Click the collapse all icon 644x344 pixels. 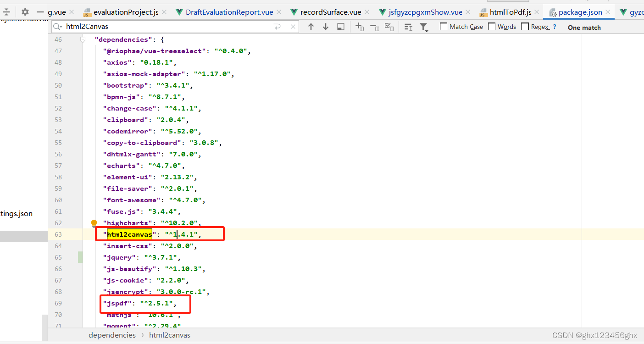(x=6, y=12)
